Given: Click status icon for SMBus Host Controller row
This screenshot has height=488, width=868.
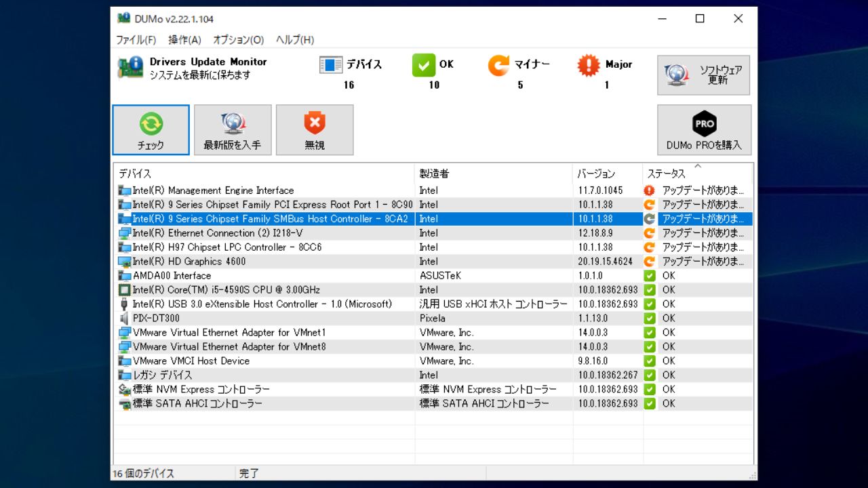Looking at the screenshot, I should tap(650, 219).
